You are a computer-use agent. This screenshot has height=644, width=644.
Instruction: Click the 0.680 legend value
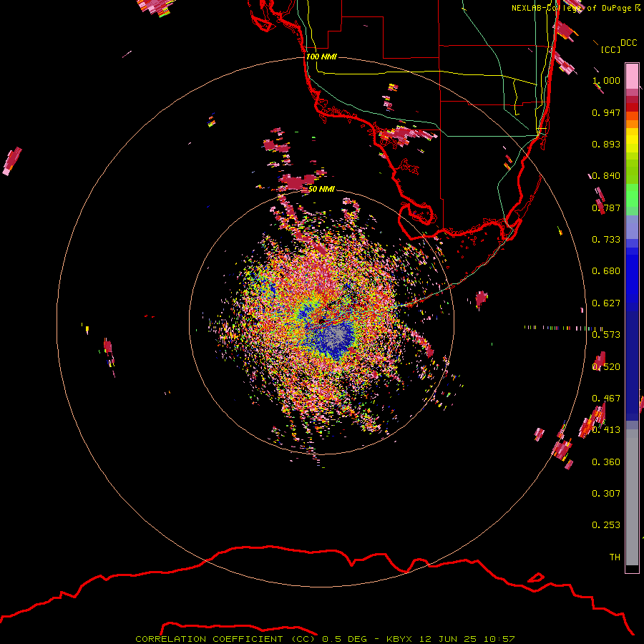click(x=606, y=271)
